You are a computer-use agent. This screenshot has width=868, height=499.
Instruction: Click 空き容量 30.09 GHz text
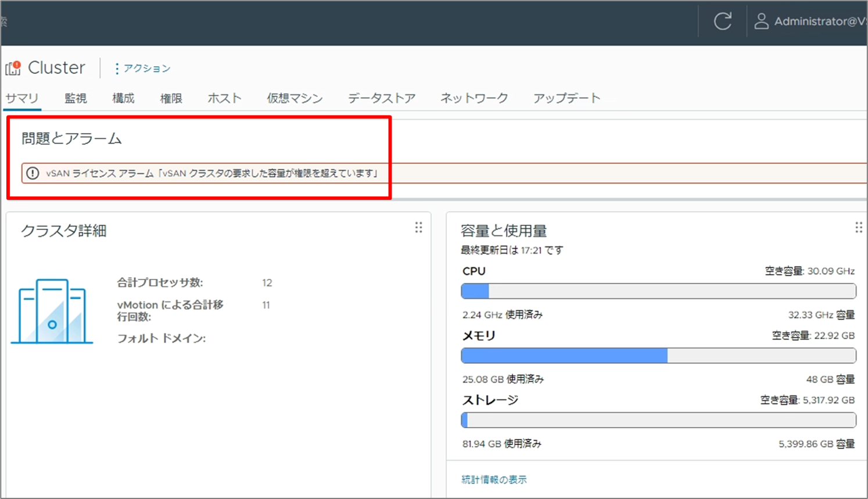click(809, 271)
